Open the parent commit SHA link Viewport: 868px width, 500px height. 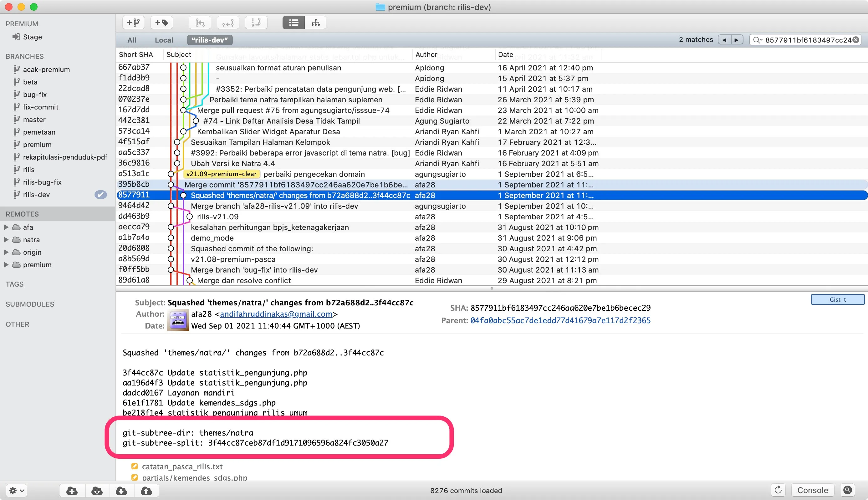coord(560,320)
